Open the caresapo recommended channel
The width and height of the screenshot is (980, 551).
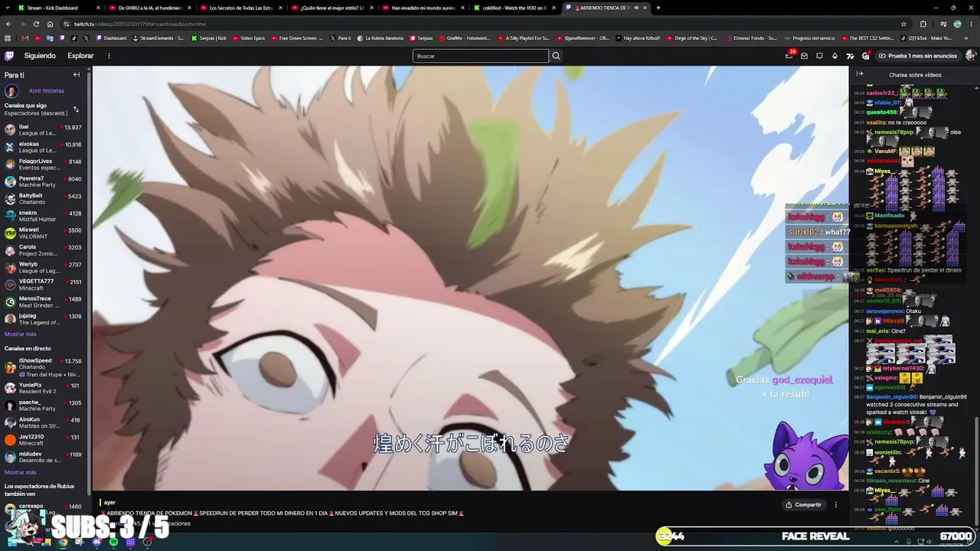coord(43,509)
